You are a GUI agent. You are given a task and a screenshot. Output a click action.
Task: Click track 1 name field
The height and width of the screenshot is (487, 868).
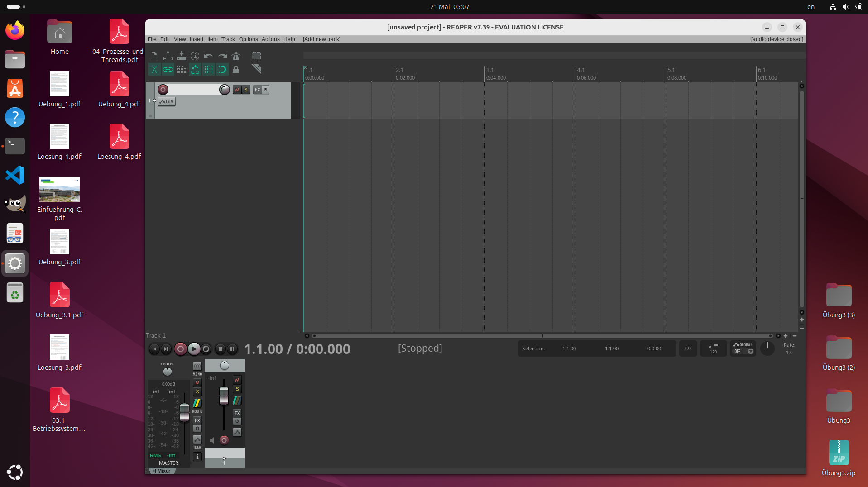point(194,90)
